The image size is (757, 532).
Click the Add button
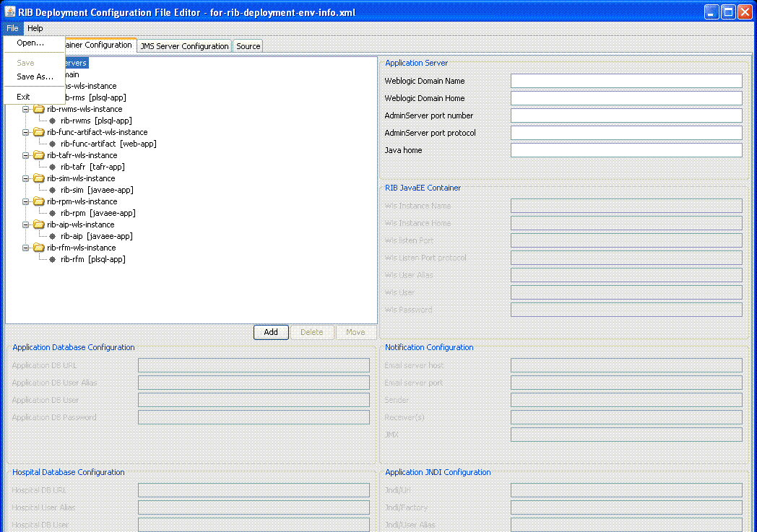(x=271, y=332)
